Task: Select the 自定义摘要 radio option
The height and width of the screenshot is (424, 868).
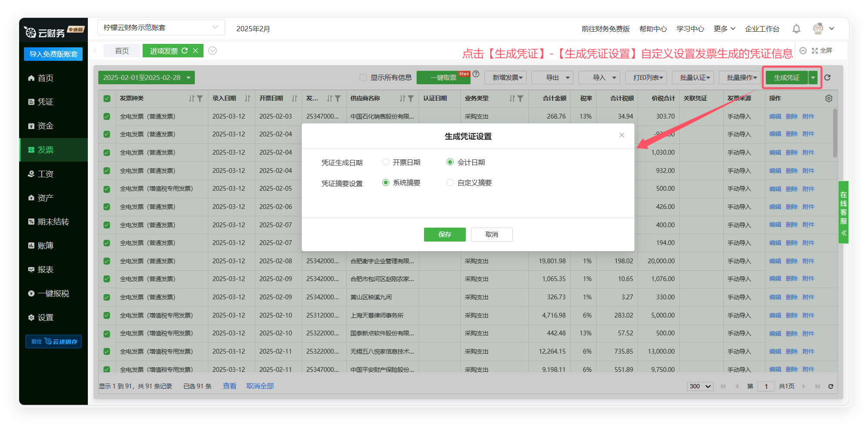Action: pos(450,182)
